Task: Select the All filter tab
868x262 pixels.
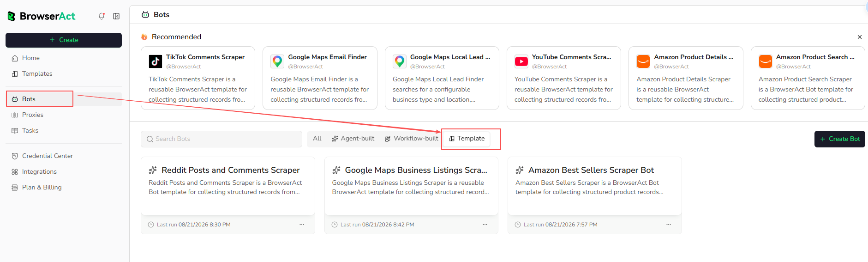Action: click(x=317, y=139)
